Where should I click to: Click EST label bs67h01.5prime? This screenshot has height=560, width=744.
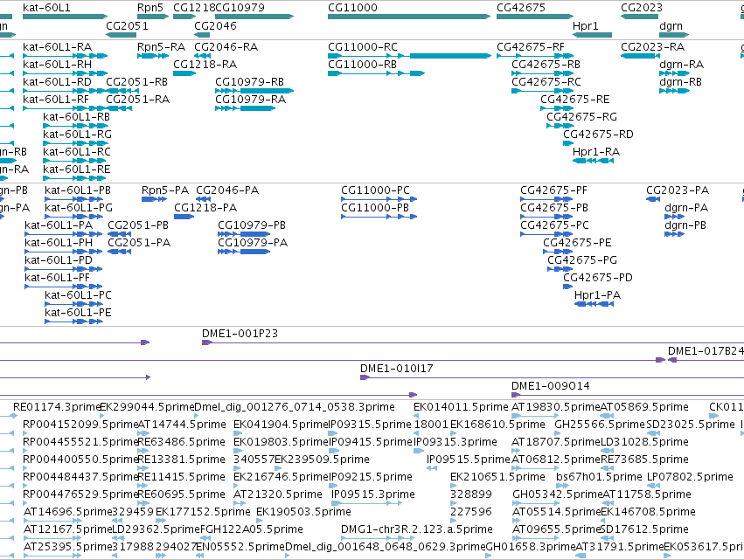coord(599,476)
